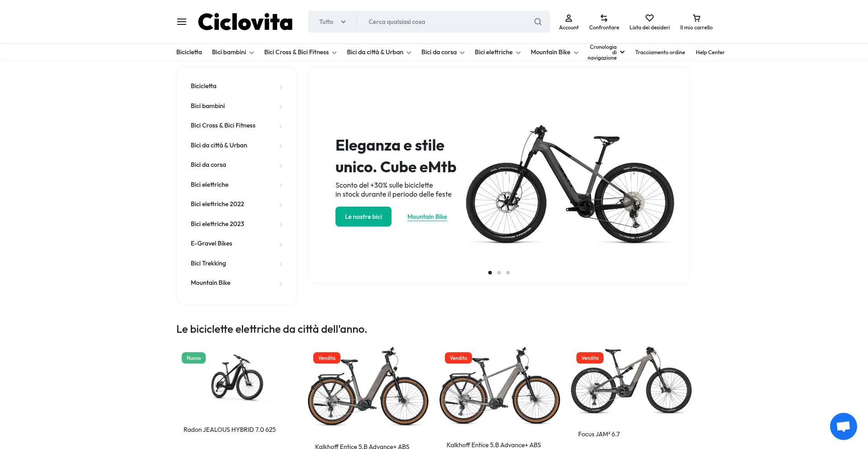Open E-Gravel Bikes sidebar category
Screen dimensions: 868x449
[236, 244]
